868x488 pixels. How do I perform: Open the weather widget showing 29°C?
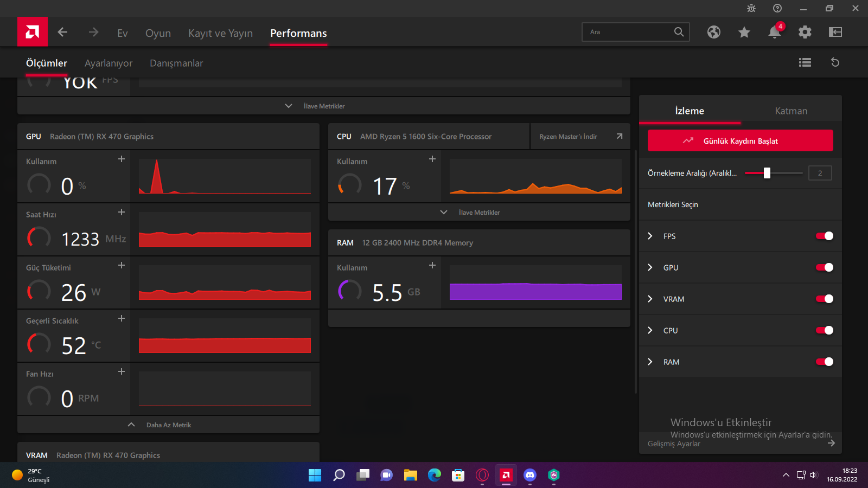[x=31, y=476]
